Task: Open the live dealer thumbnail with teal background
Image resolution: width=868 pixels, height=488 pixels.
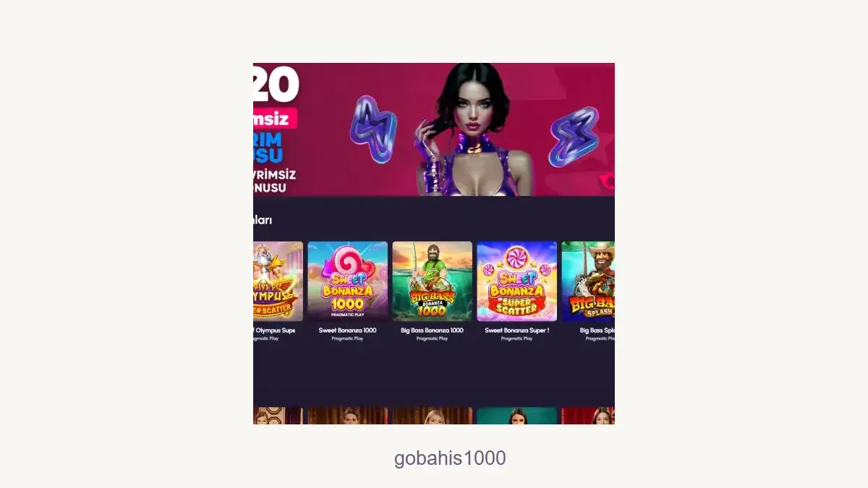Action: 517,416
